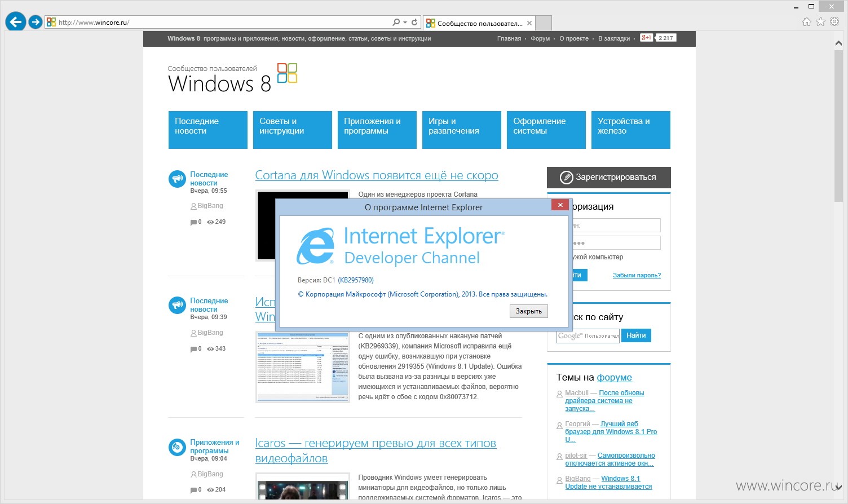Open Favorites star icon
The width and height of the screenshot is (848, 504).
click(820, 21)
